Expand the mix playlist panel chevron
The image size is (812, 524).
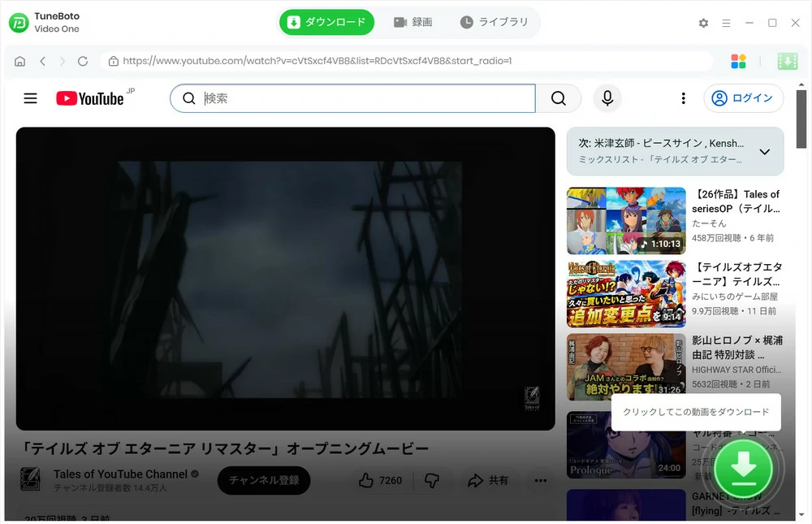(x=764, y=152)
